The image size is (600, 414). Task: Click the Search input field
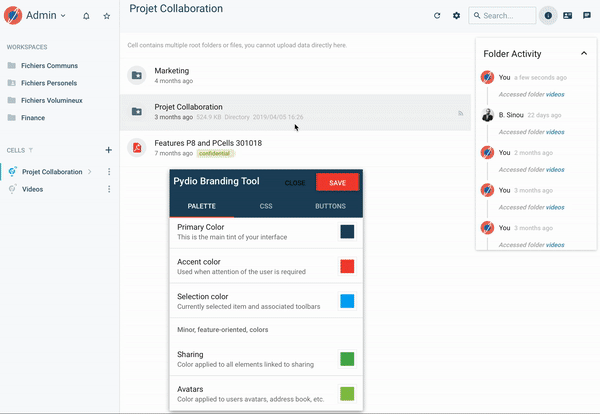pyautogui.click(x=502, y=16)
